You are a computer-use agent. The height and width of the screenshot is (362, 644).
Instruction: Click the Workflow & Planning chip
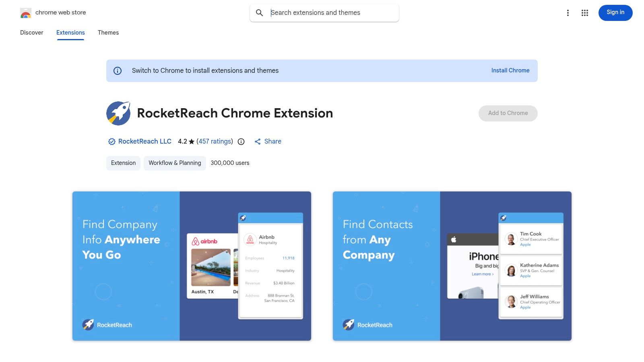pos(175,163)
